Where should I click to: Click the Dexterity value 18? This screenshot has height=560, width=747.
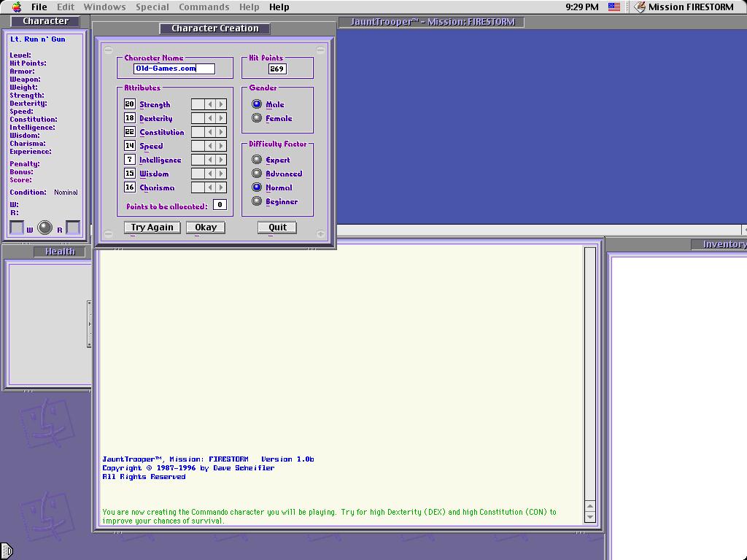point(130,118)
